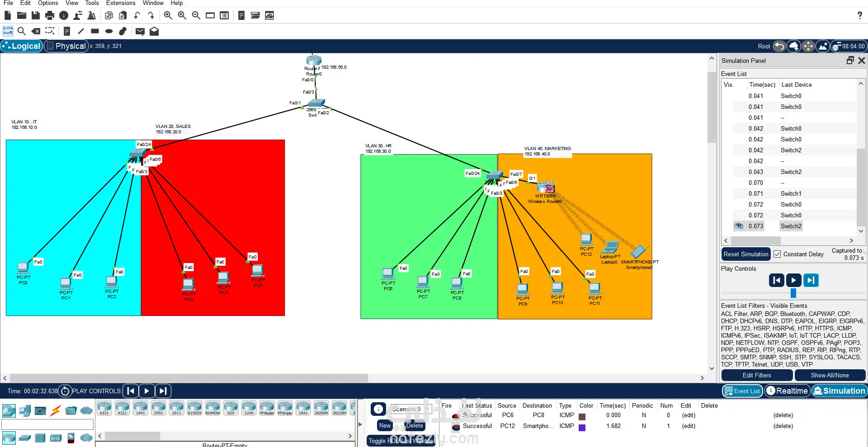Choose the draw ellipse tool

(109, 31)
